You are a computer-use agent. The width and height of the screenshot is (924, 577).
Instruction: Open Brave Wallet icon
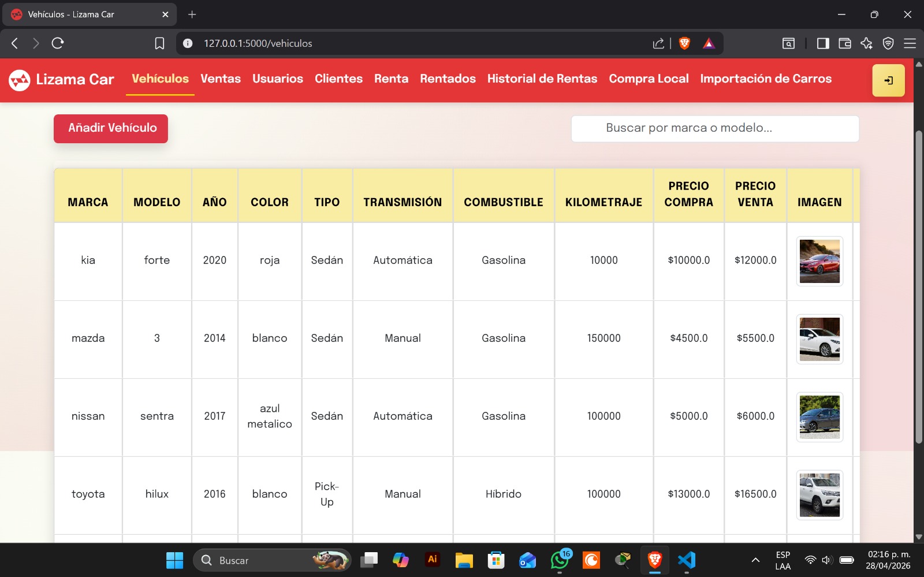click(845, 43)
